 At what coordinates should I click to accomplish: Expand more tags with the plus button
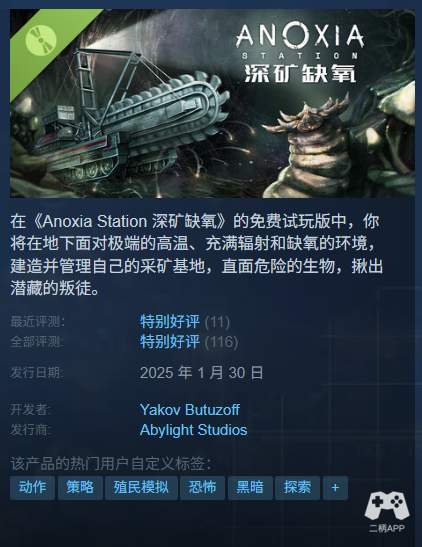click(336, 488)
